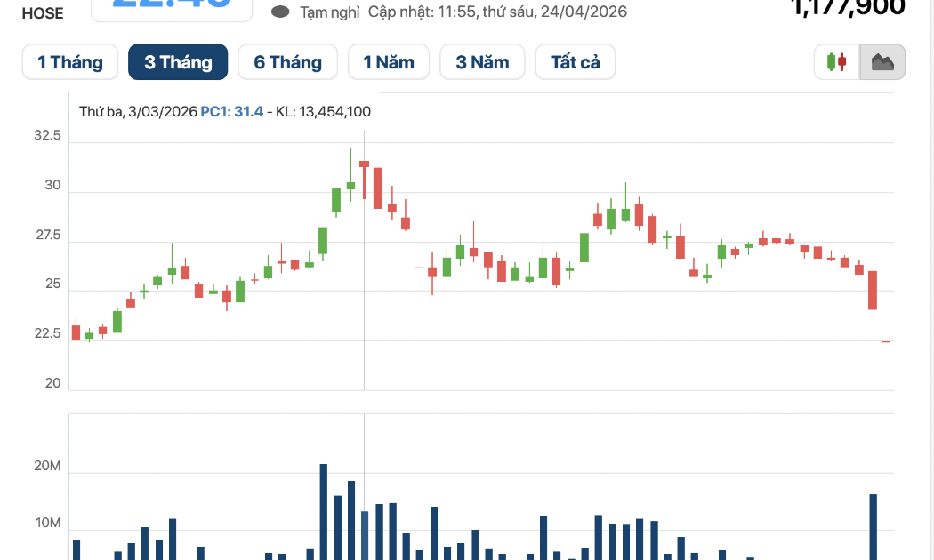Click the tall green candle near 27.5
Image resolution: width=934 pixels, height=560 pixels.
[x=323, y=240]
